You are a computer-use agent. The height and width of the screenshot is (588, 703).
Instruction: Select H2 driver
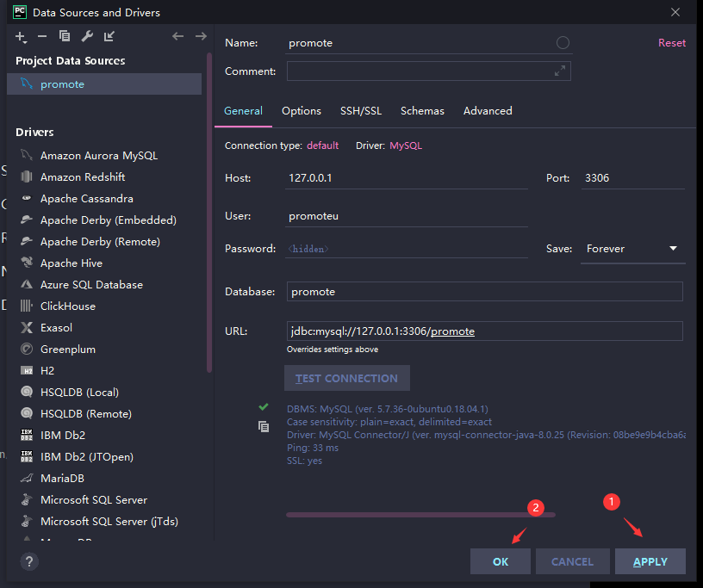tap(47, 371)
